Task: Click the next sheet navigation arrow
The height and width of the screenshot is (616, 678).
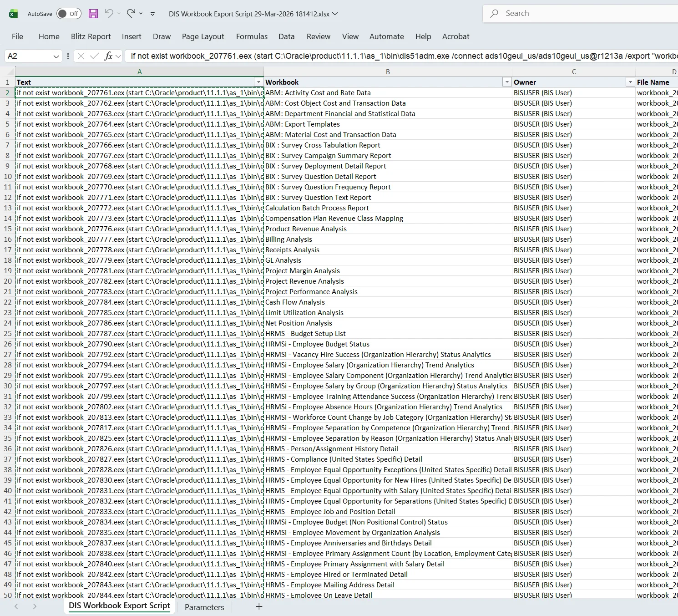Action: (x=35, y=606)
